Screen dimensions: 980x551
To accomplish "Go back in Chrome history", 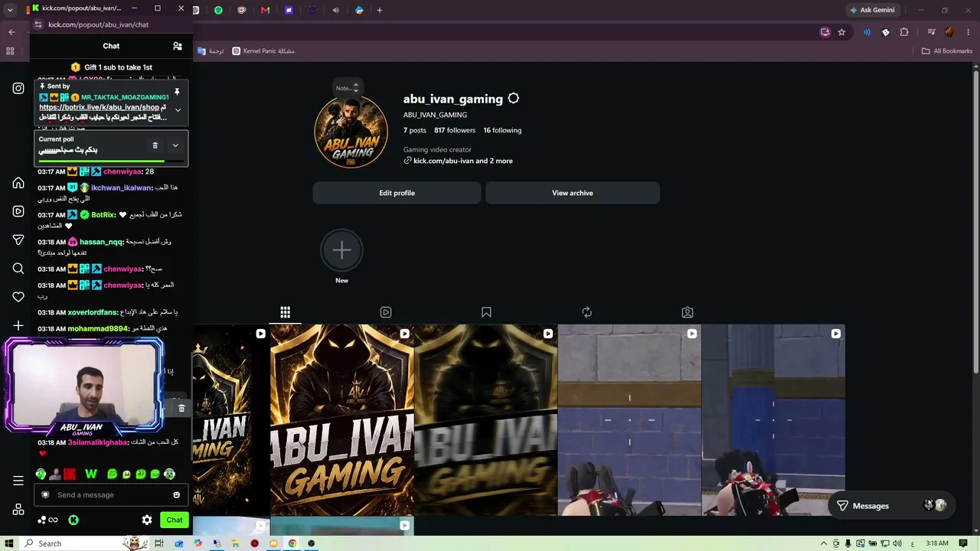I will tap(11, 32).
